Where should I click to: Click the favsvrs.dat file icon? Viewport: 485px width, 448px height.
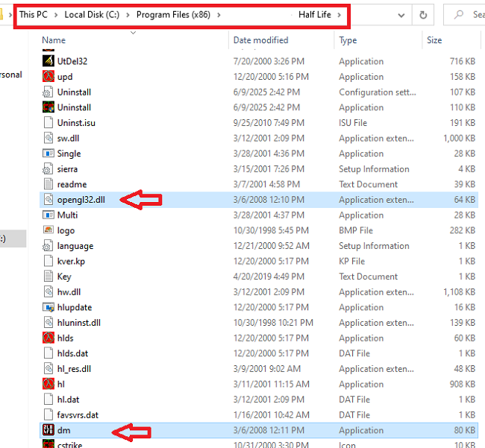48,415
